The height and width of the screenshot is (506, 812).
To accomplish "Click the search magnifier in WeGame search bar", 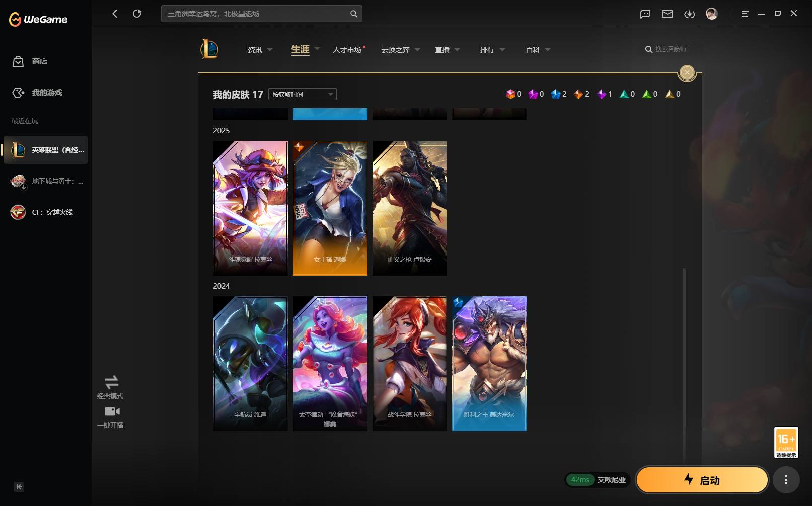I will 353,14.
